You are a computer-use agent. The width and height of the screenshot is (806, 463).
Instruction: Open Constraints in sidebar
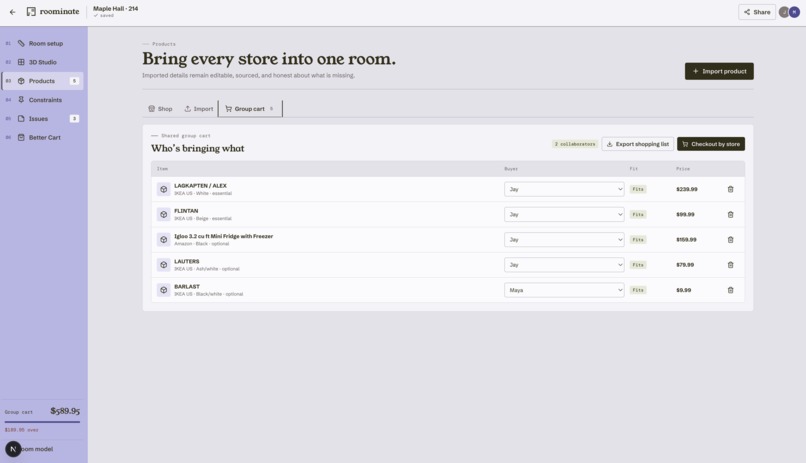click(43, 100)
